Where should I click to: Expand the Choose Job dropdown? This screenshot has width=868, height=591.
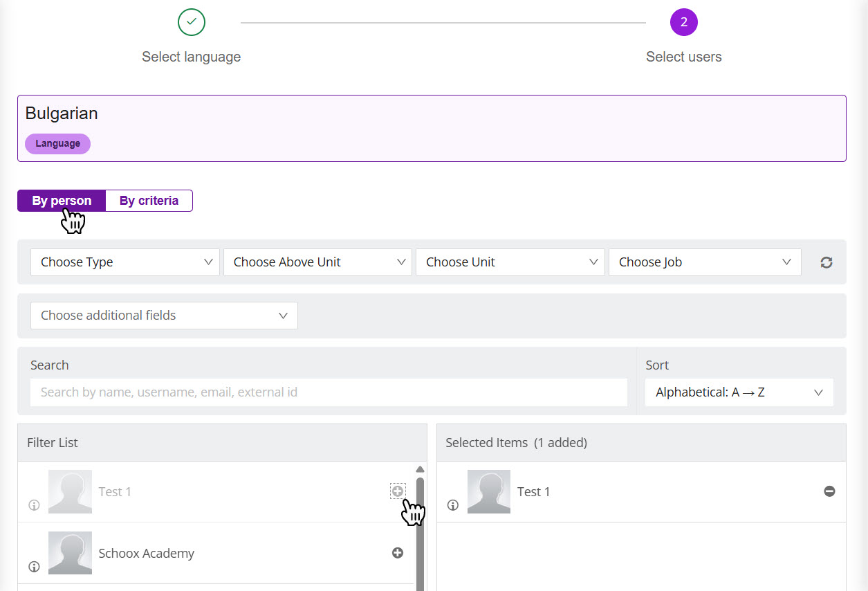[704, 262]
